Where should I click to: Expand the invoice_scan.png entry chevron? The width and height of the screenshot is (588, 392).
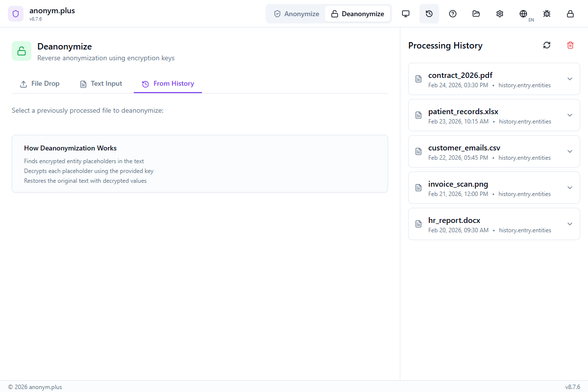pos(569,188)
